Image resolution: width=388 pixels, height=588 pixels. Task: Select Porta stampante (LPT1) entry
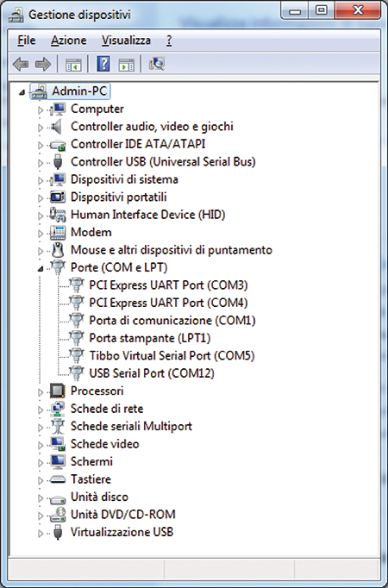click(149, 338)
